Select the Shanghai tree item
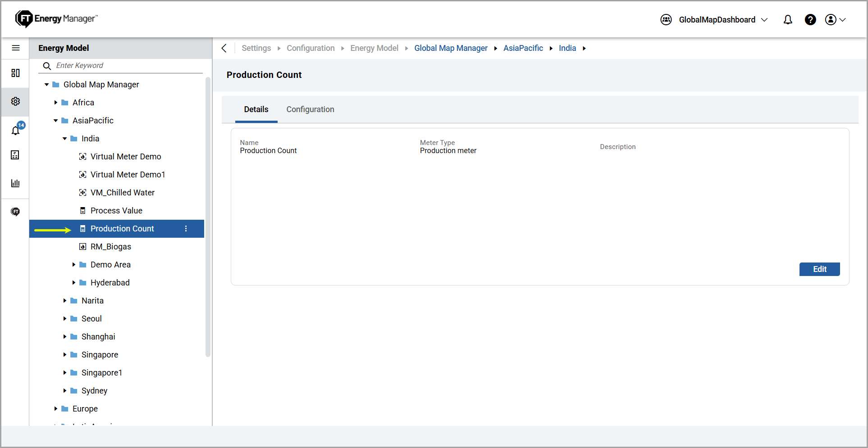The width and height of the screenshot is (868, 448). pos(98,337)
